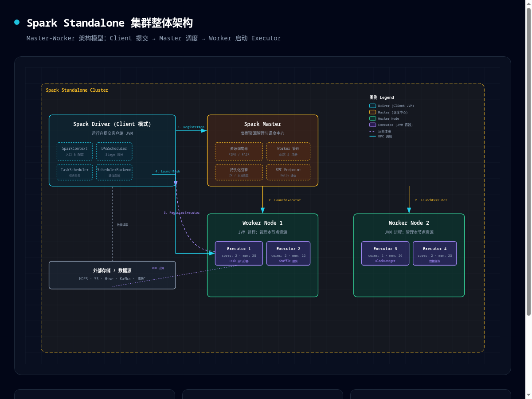Select the 持久化引擎 box in Master

(x=239, y=172)
